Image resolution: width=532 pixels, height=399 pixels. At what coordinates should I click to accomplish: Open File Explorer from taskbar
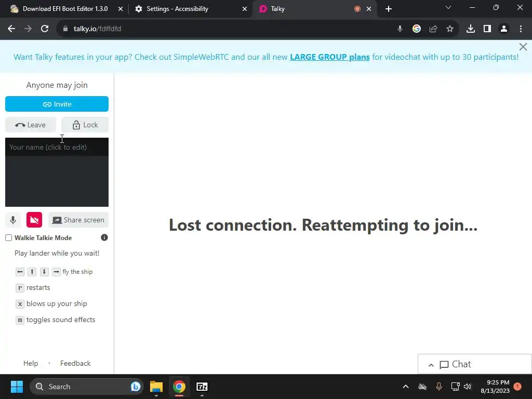pos(156,387)
